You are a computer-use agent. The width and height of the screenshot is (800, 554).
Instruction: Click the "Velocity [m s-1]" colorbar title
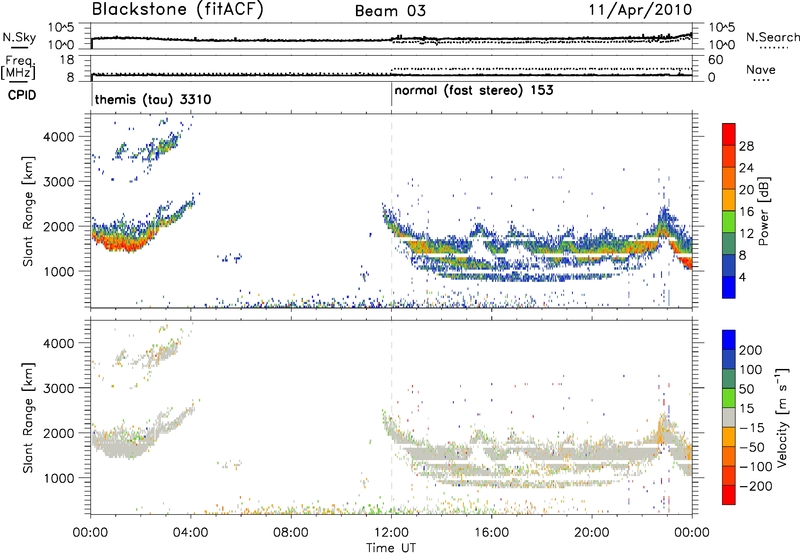782,417
